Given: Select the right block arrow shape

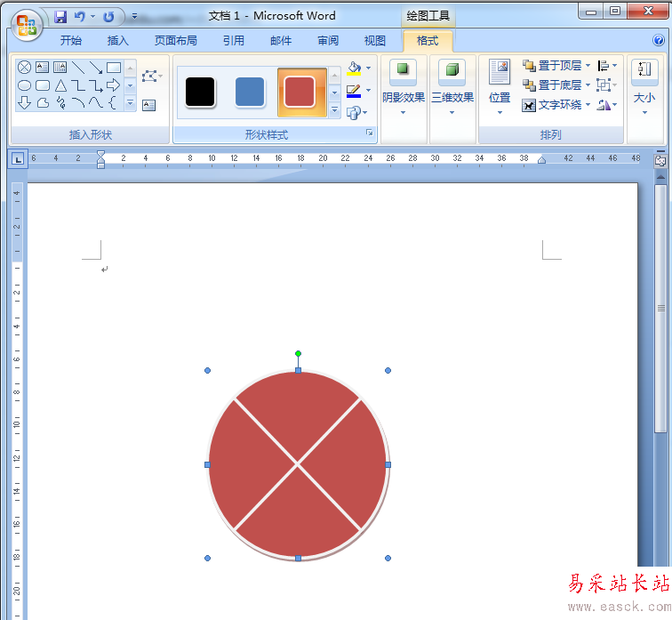Looking at the screenshot, I should [x=114, y=85].
